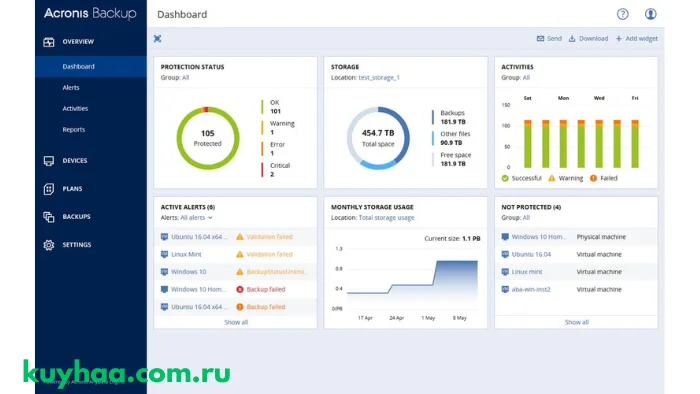Select Total storage usage location
Image resolution: width=700 pixels, height=394 pixels.
pos(386,218)
